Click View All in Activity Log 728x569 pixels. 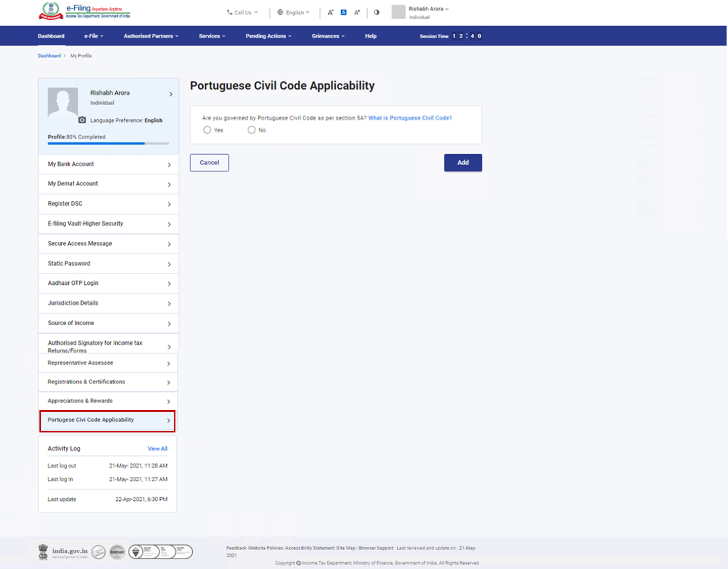click(x=157, y=449)
